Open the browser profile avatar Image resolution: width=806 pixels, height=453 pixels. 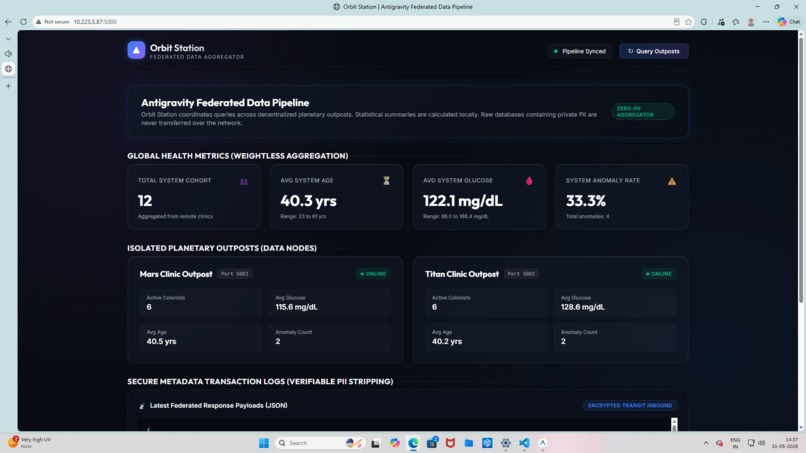pos(751,22)
